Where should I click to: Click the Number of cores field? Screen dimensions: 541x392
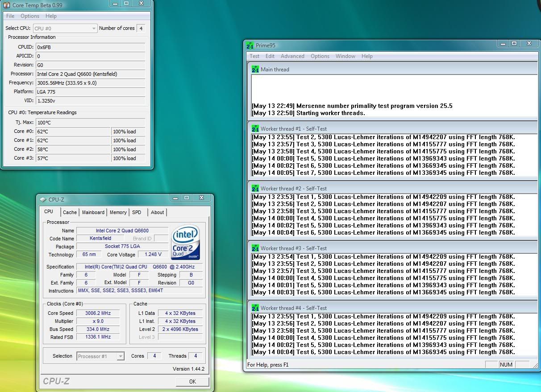click(x=141, y=28)
